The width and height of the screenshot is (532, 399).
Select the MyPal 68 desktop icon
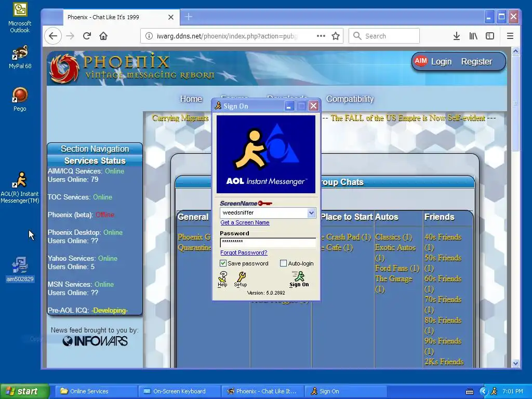(20, 57)
